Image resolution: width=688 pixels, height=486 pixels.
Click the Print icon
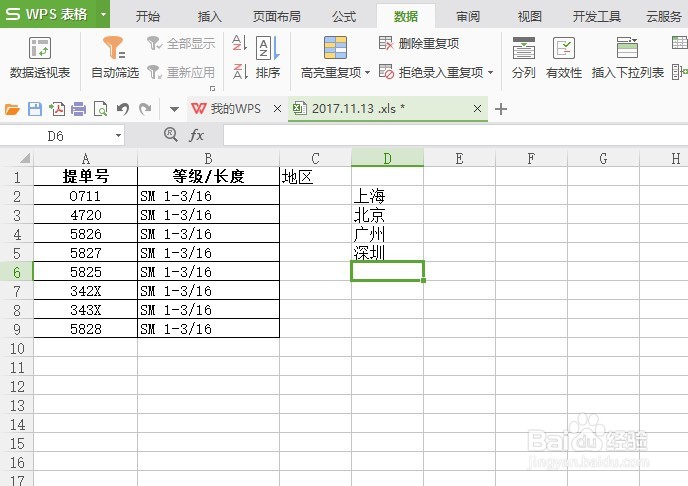click(x=79, y=109)
